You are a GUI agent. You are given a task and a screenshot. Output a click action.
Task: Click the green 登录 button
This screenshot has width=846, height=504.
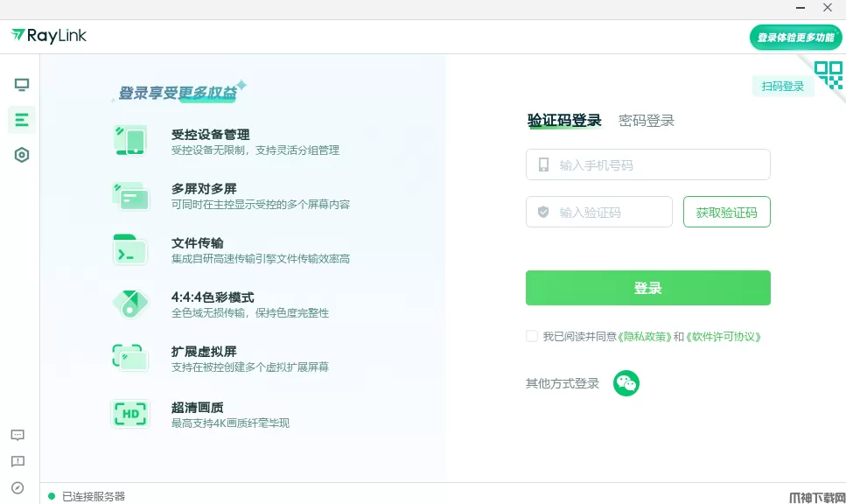pos(648,288)
